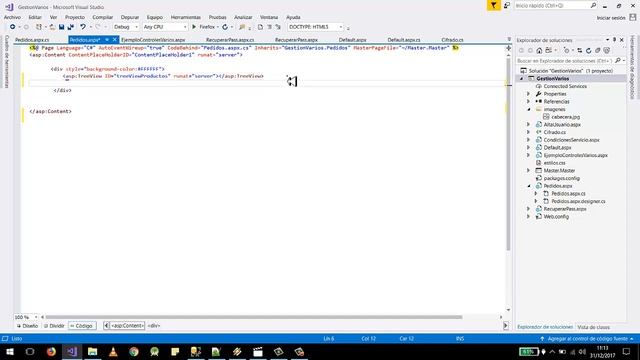
Task: Switch to Diseño view
Action: tap(27, 326)
